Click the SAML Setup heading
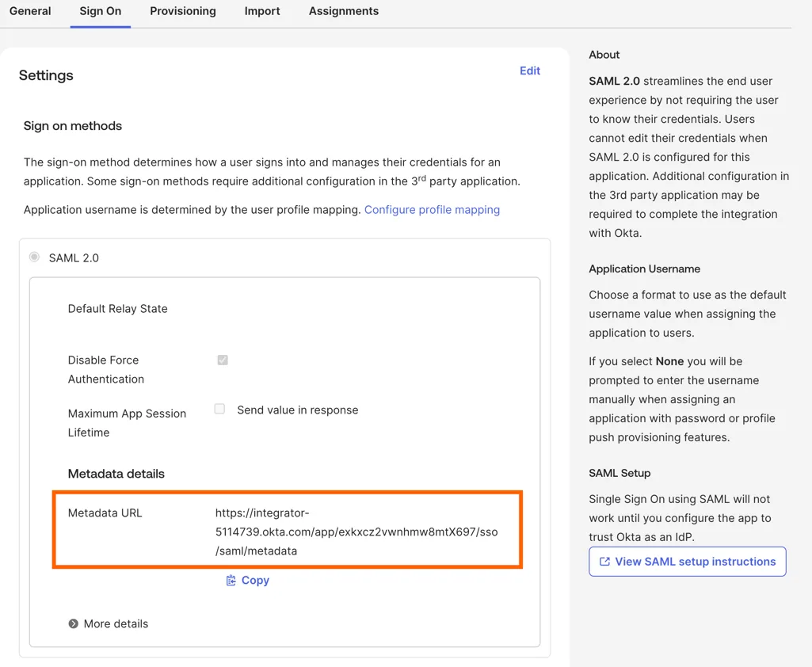Screen dimensions: 812x667 619,473
